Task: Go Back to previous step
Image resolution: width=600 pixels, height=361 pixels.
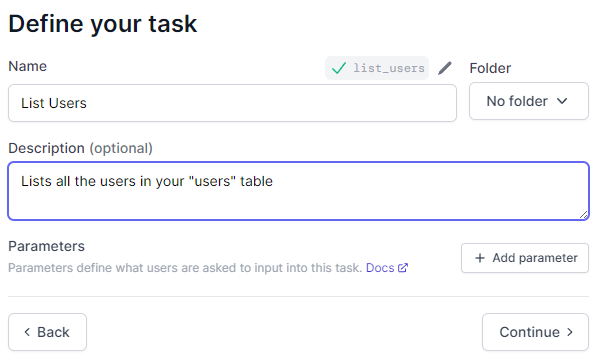Action: coord(47,332)
